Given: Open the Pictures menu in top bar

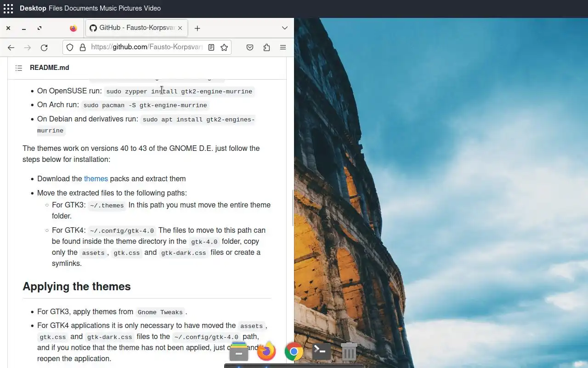Looking at the screenshot, I should 130,8.
